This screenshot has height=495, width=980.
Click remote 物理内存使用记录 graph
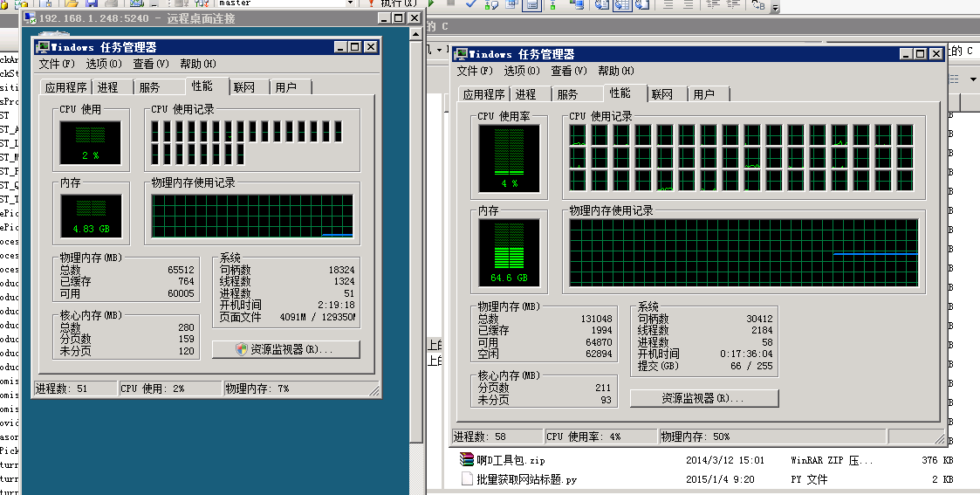[252, 217]
